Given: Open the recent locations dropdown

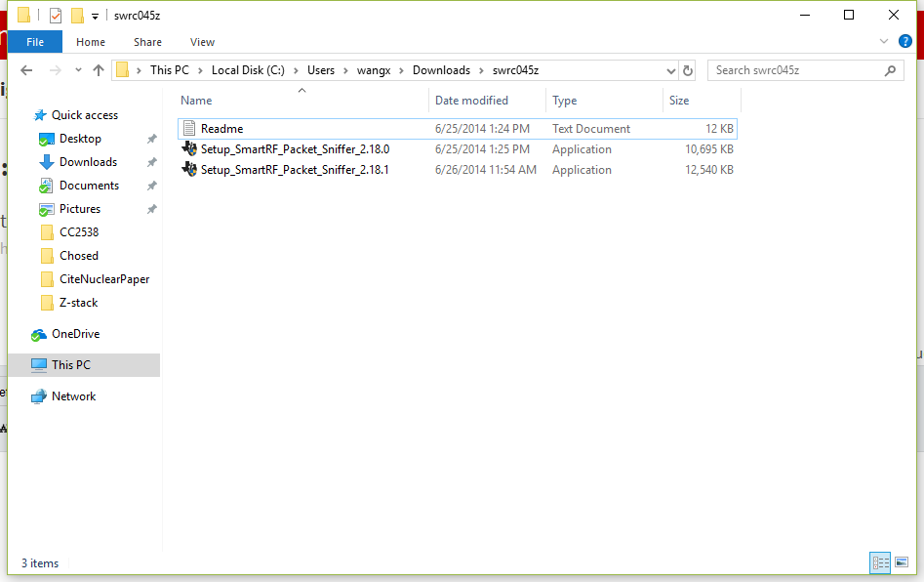Looking at the screenshot, I should coord(78,70).
